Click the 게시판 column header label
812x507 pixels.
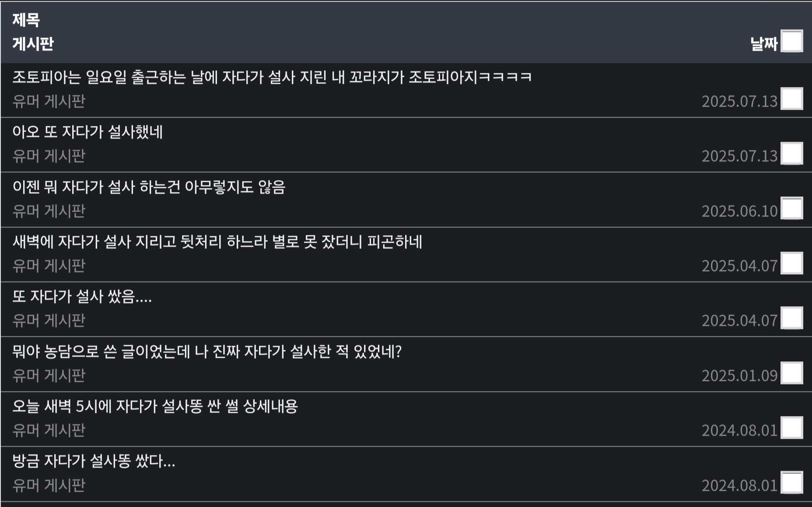click(33, 44)
